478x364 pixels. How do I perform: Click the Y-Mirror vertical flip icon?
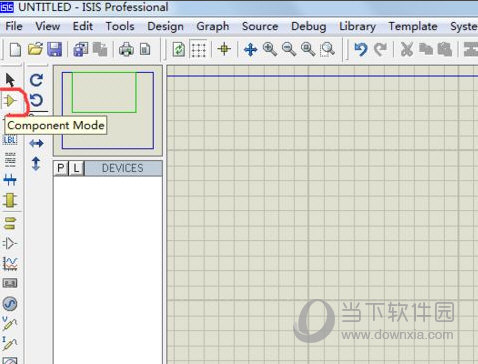tap(36, 164)
